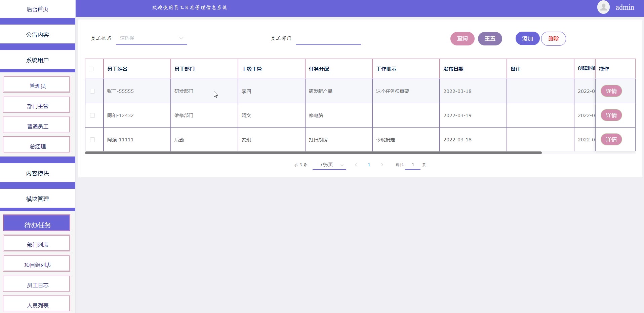
Task: Click the 工作批示 column header
Action: [x=406, y=69]
